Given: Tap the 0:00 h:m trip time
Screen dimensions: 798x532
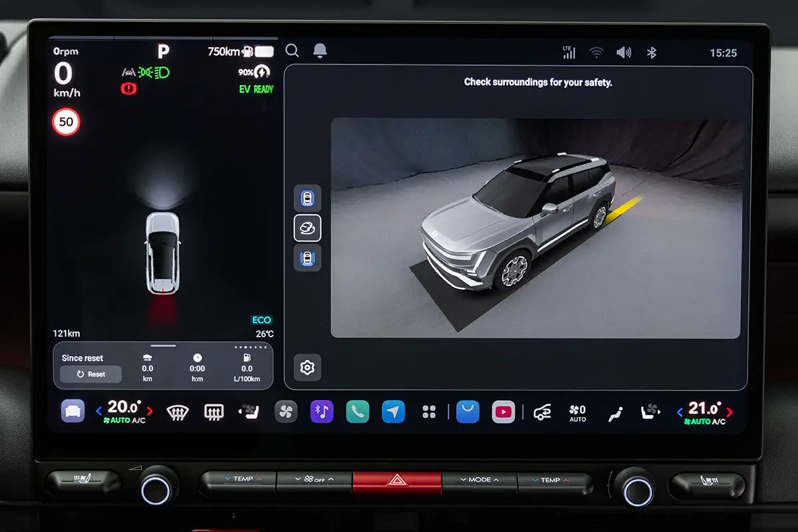Looking at the screenshot, I should [198, 368].
